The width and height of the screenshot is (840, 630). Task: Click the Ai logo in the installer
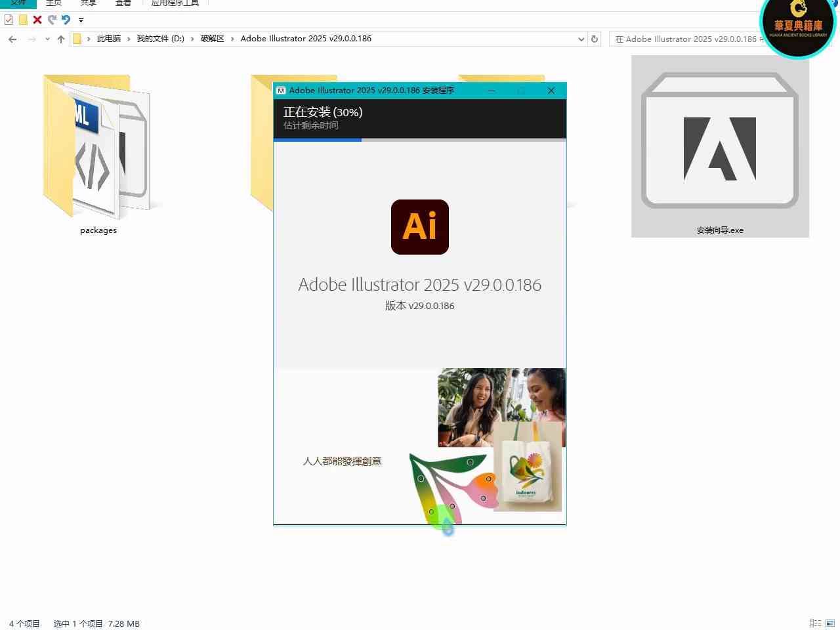tap(420, 227)
